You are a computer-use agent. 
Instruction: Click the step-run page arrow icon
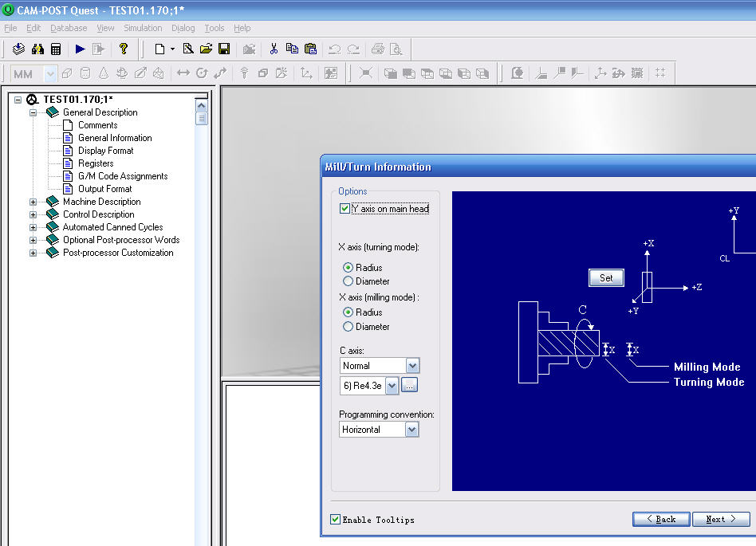click(99, 49)
